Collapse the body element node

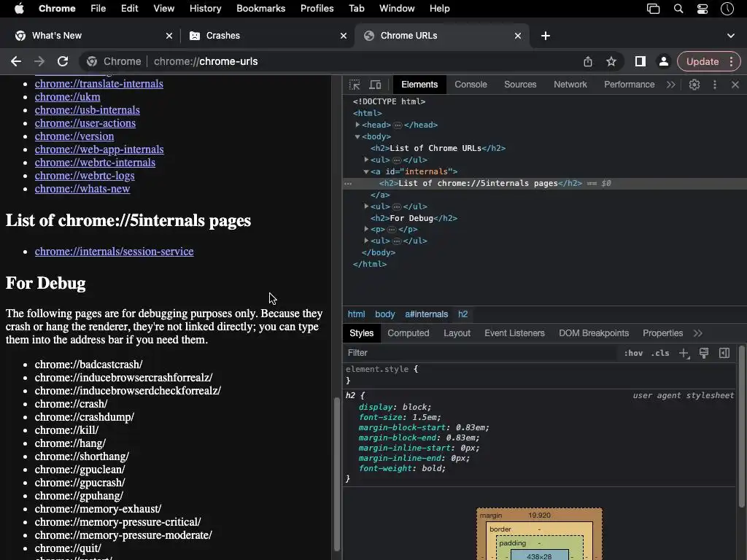[357, 136]
